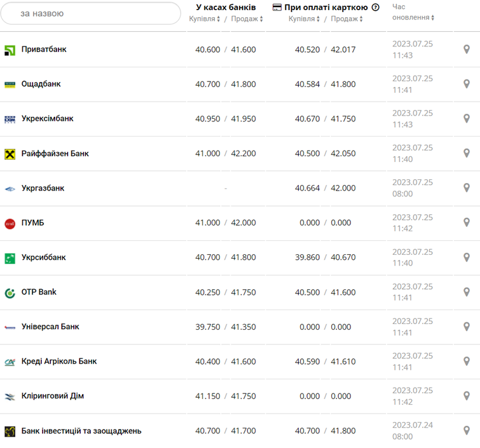The width and height of the screenshot is (480, 448).
Task: Click the OTP Bank logo icon
Action: (10, 293)
